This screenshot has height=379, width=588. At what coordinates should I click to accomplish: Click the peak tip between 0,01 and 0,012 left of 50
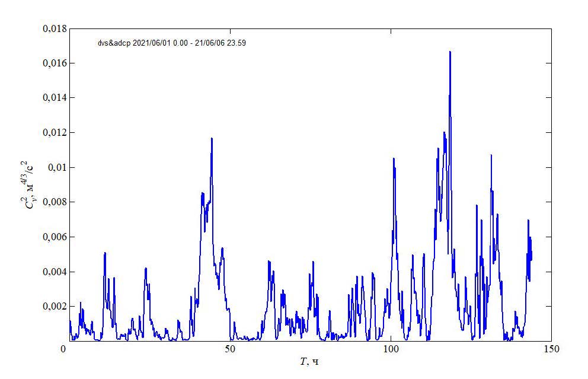point(212,139)
